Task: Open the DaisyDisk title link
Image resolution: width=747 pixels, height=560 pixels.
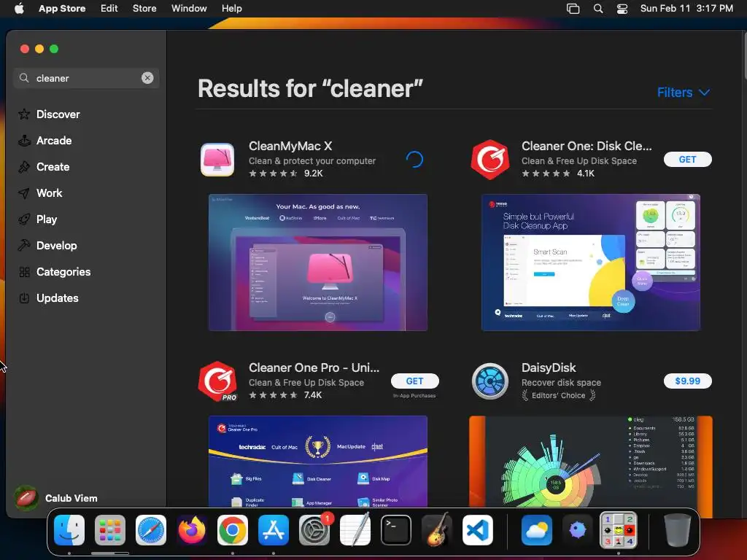Action: pyautogui.click(x=549, y=367)
